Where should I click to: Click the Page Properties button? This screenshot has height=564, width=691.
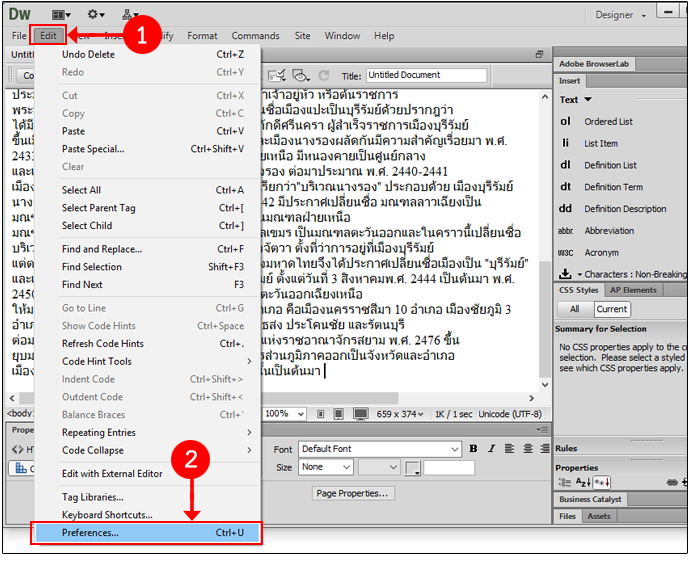coord(349,493)
